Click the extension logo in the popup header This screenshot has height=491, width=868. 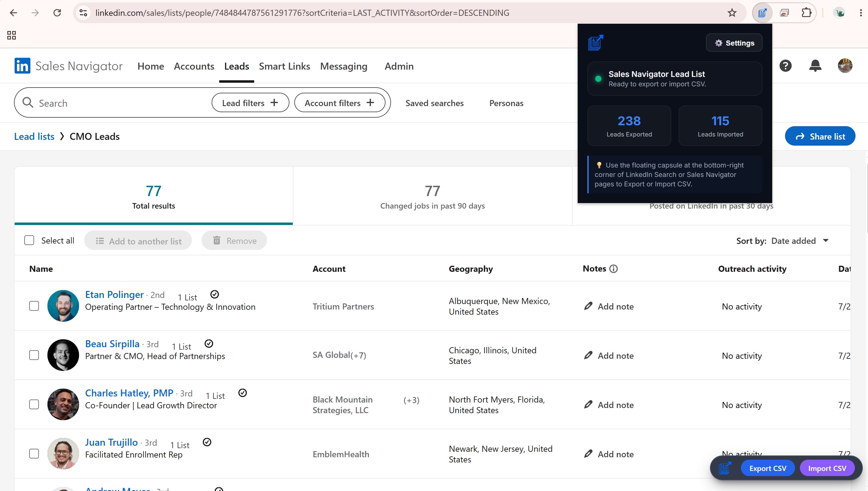coord(596,43)
